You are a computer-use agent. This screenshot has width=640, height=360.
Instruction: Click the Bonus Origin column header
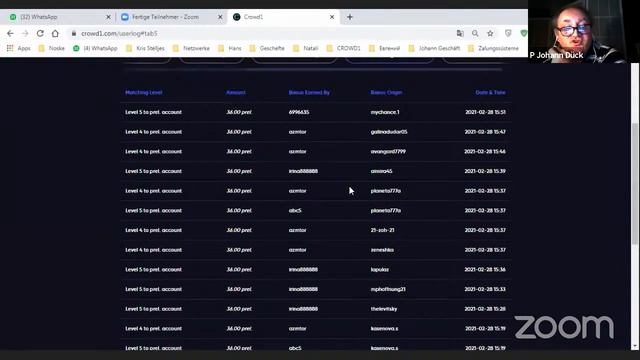pos(386,93)
